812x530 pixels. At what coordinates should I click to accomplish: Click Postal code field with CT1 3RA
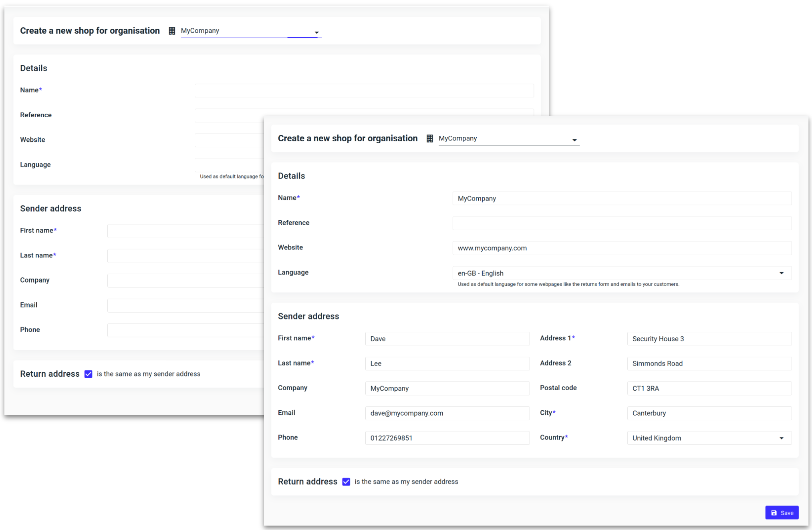[709, 388]
